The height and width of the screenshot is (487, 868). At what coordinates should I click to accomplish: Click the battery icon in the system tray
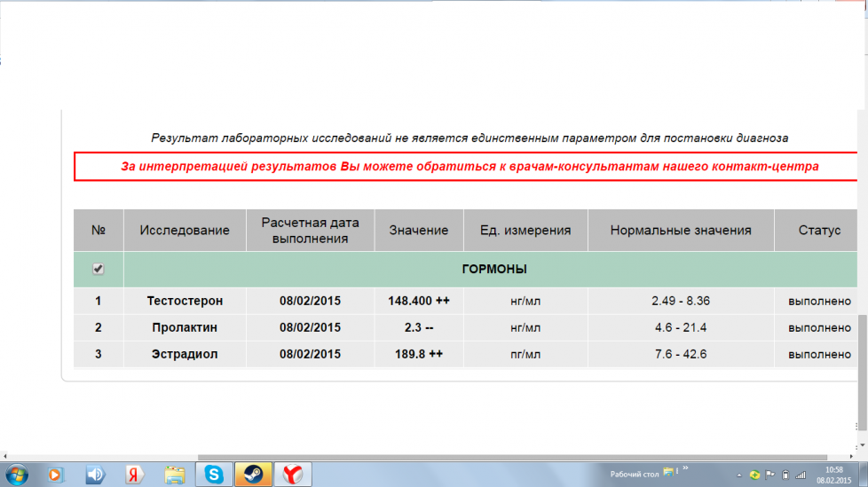(785, 475)
